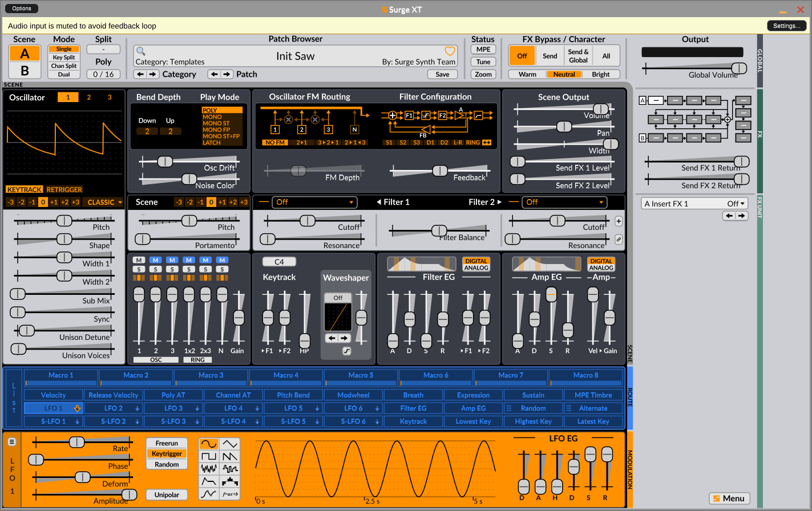
Task: Switch Amp EG to ANALOG mode
Action: click(x=601, y=267)
